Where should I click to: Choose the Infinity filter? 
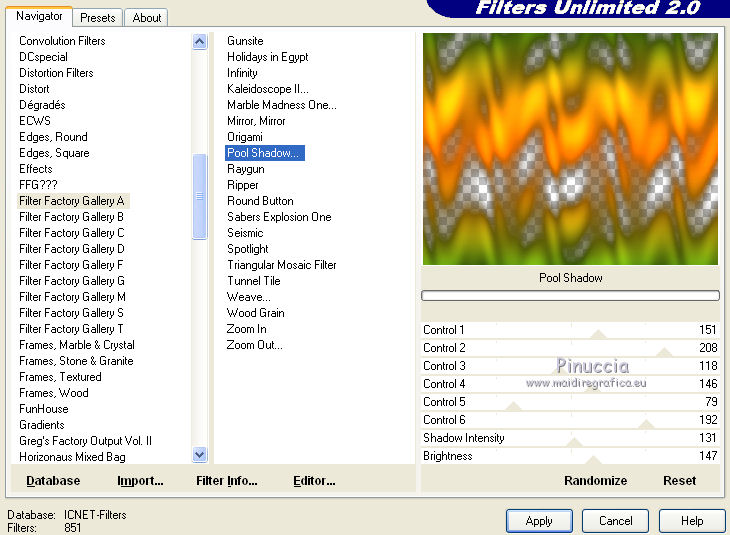click(242, 73)
